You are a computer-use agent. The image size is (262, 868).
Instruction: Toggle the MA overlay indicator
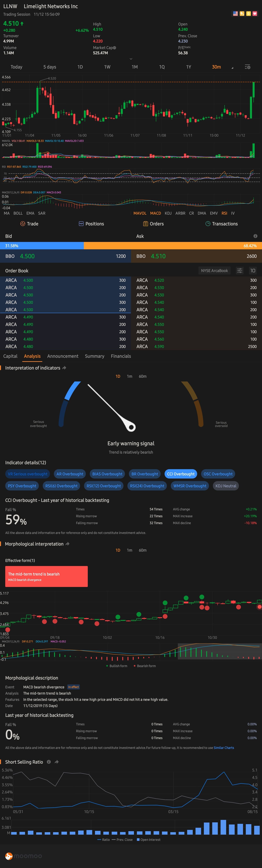(x=7, y=213)
